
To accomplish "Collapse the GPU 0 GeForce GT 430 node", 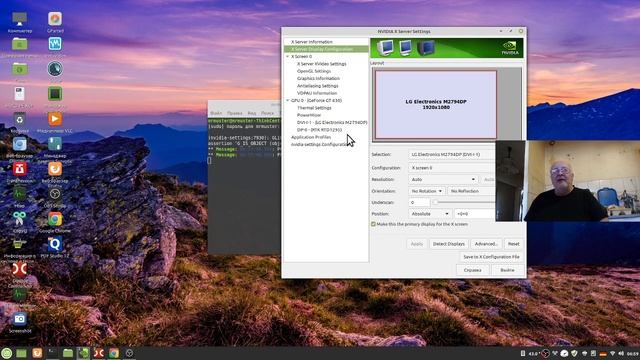I will (x=287, y=100).
